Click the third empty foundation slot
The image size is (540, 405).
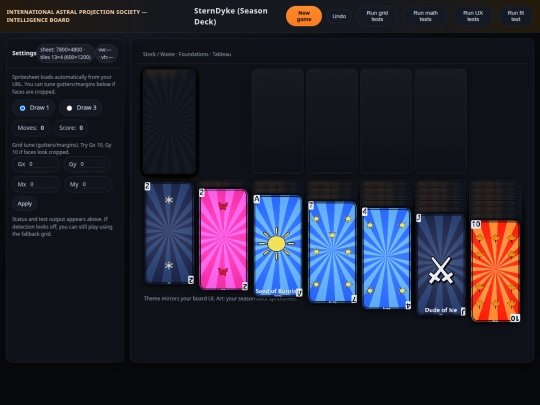pos(386,121)
